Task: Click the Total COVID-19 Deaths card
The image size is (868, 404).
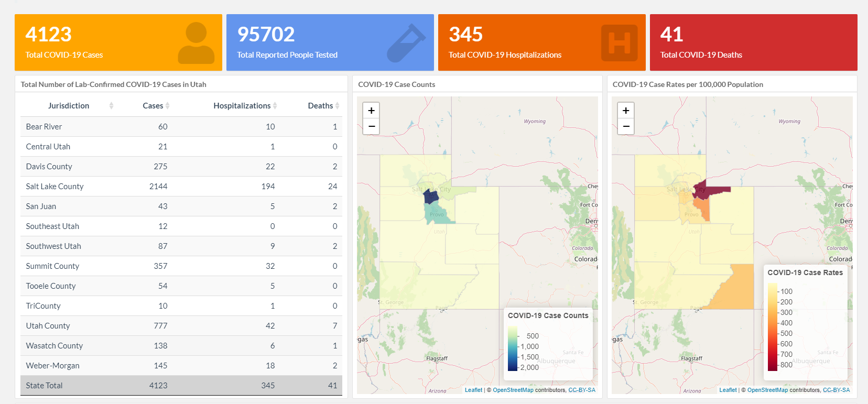Action: pyautogui.click(x=753, y=42)
